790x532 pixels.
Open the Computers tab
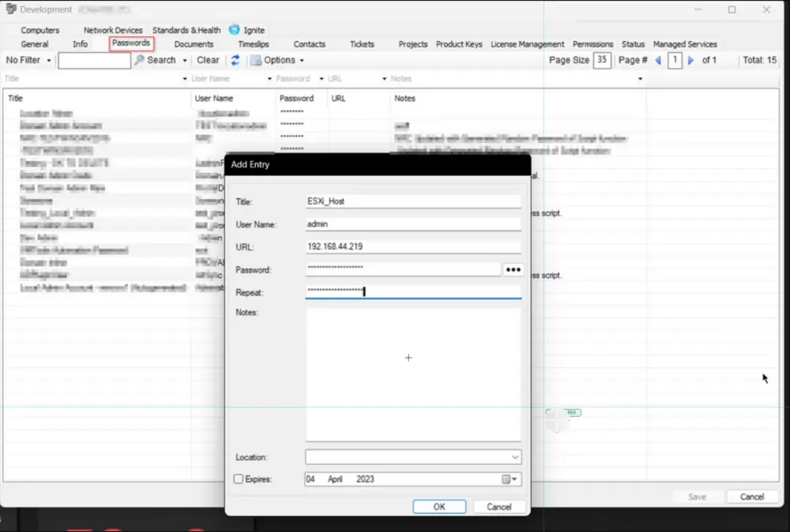39,30
